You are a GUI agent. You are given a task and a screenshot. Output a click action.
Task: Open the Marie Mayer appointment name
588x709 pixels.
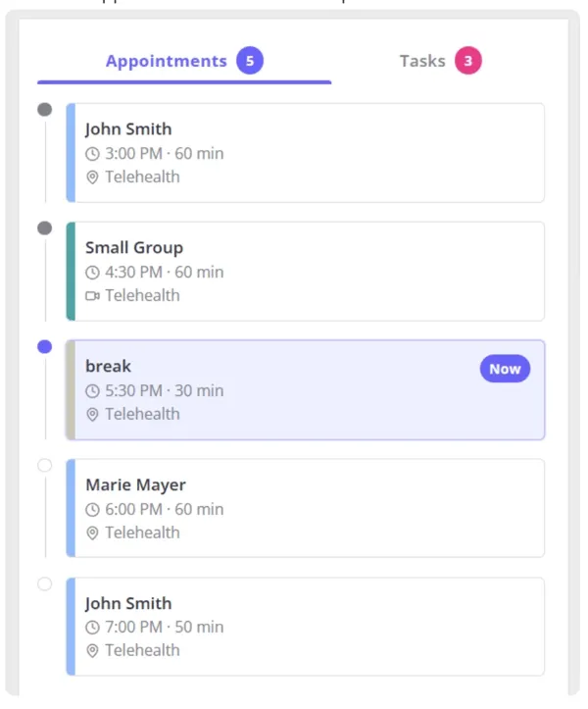tap(135, 484)
